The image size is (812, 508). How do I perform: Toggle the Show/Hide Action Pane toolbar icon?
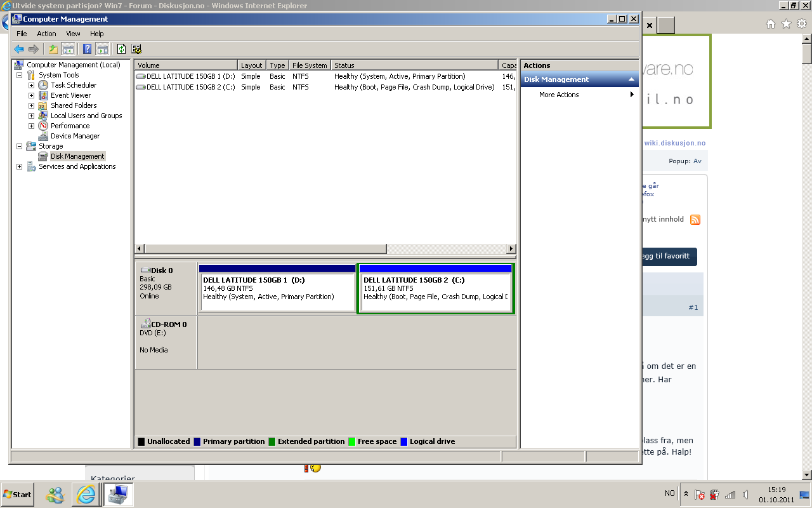click(103, 49)
